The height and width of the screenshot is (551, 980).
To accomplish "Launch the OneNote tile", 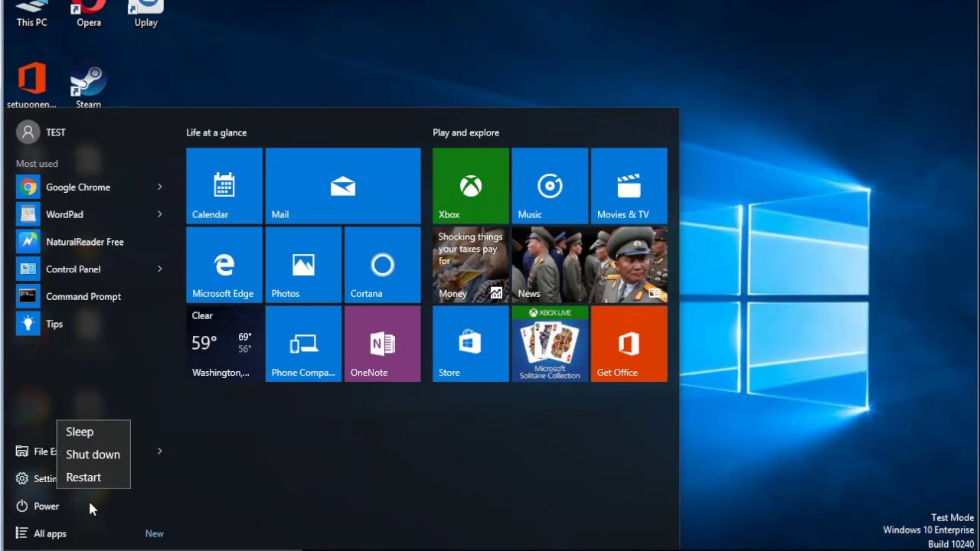I will tap(382, 344).
